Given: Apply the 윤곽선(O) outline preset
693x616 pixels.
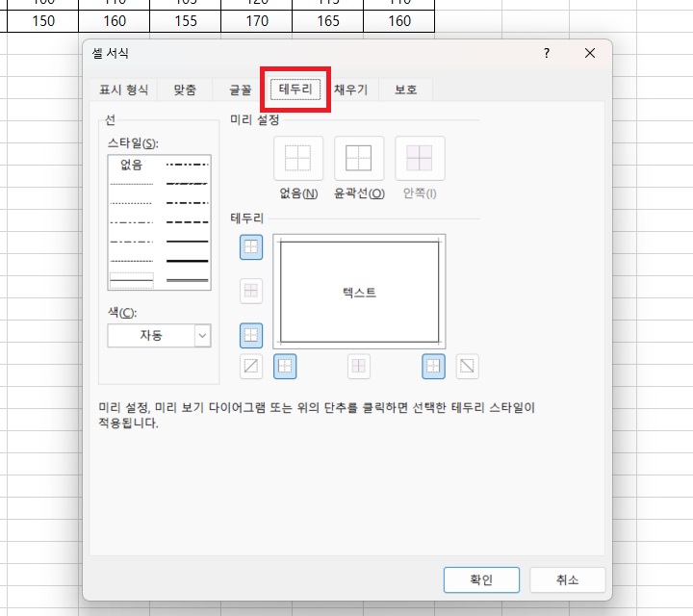Looking at the screenshot, I should [x=359, y=158].
